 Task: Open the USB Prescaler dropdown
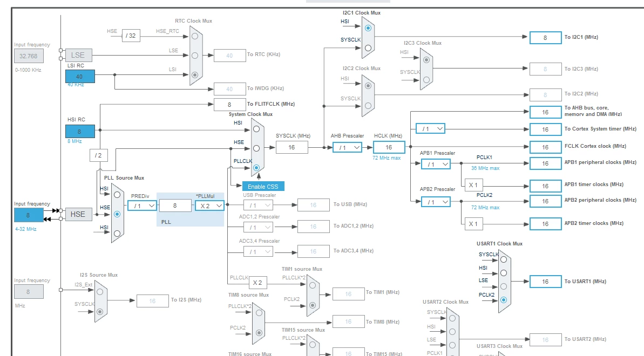[258, 206]
